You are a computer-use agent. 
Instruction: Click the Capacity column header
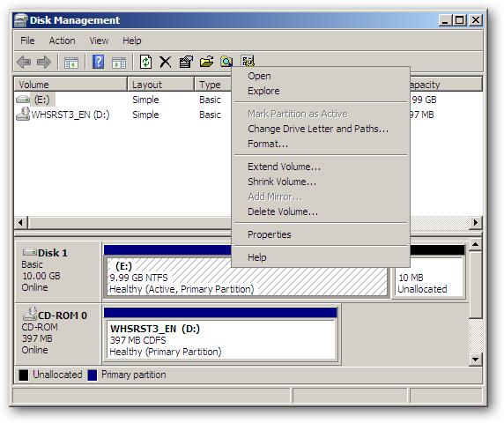click(x=446, y=85)
